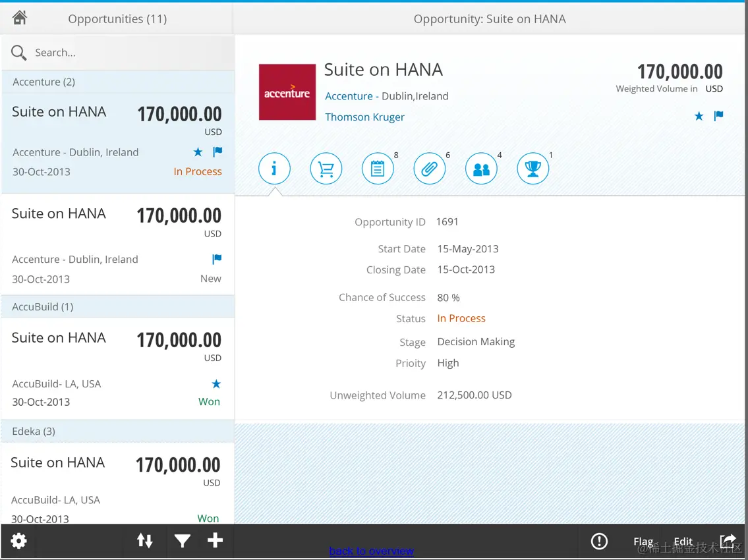The height and width of the screenshot is (560, 748).
Task: Toggle flag on New status list item
Action: tap(217, 259)
